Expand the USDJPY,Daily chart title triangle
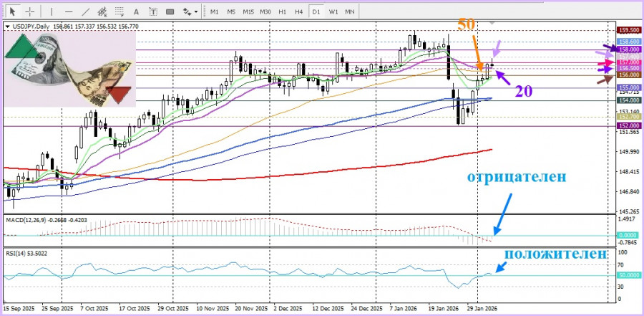The image size is (644, 316). tap(7, 27)
